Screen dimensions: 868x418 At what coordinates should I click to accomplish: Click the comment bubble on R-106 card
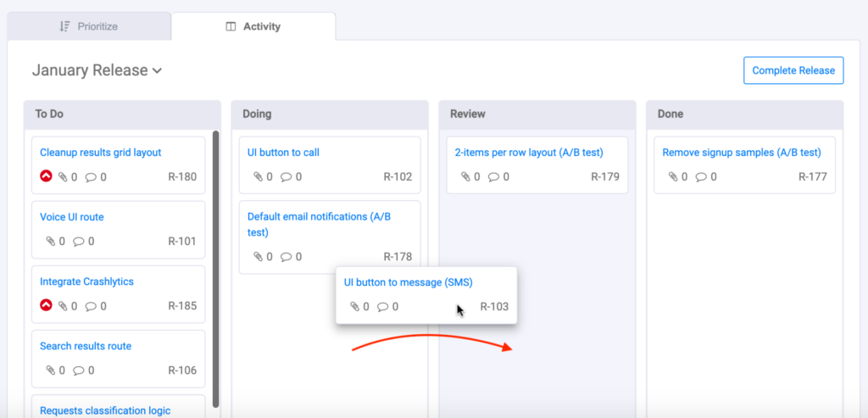pyautogui.click(x=79, y=371)
